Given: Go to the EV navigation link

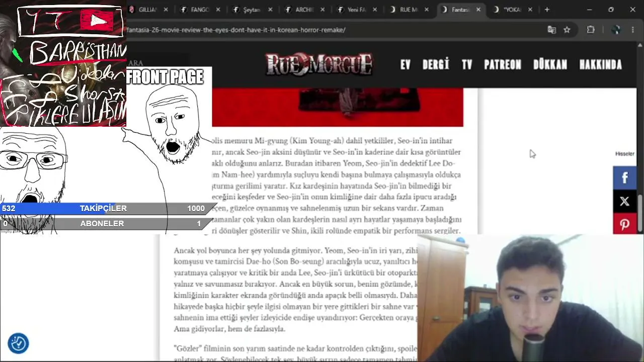Looking at the screenshot, I should tap(406, 65).
